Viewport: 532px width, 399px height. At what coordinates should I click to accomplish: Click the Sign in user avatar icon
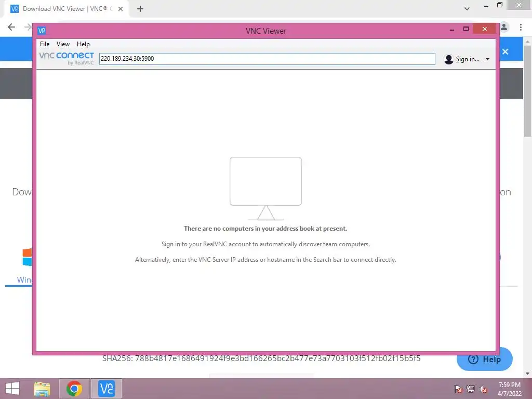[448, 59]
